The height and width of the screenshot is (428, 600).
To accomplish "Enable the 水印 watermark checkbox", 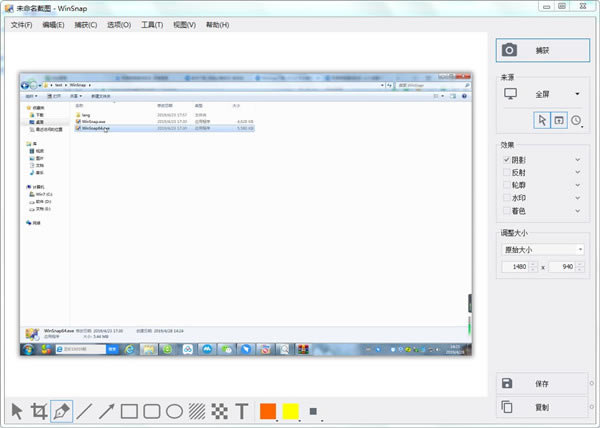I will (x=506, y=198).
